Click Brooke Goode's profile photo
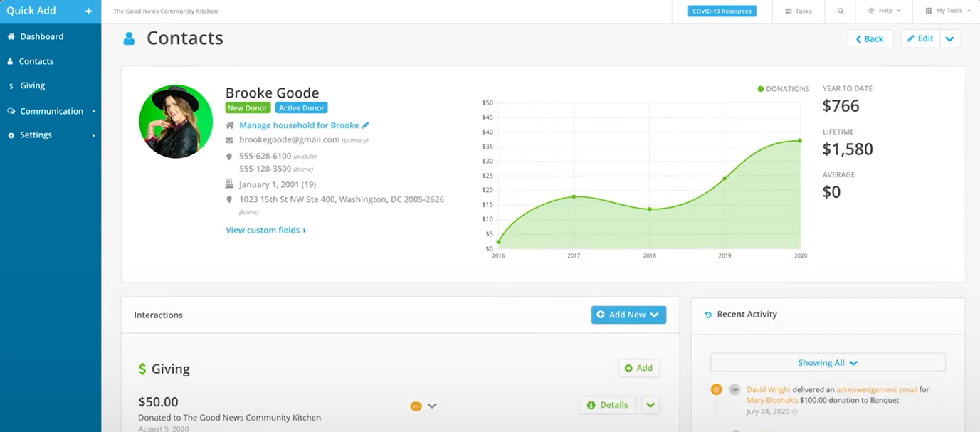Viewport: 980px width, 432px height. point(176,121)
